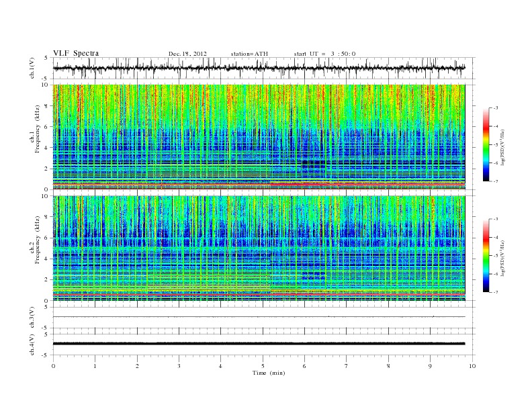Click the "9" minute tick label
532x411 pixels.
coord(430,366)
